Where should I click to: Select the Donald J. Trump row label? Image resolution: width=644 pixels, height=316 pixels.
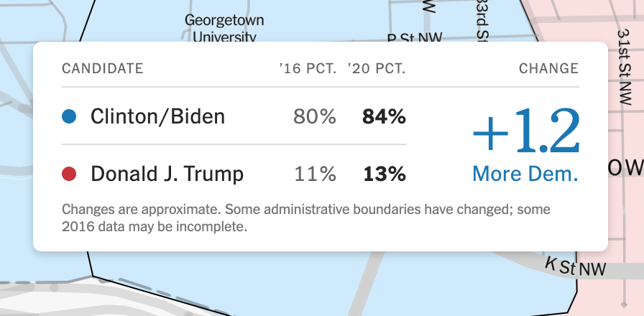(x=167, y=174)
